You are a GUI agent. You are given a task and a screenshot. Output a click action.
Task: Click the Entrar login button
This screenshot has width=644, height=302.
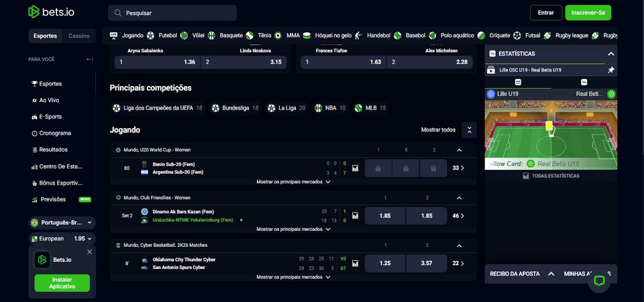pos(546,13)
